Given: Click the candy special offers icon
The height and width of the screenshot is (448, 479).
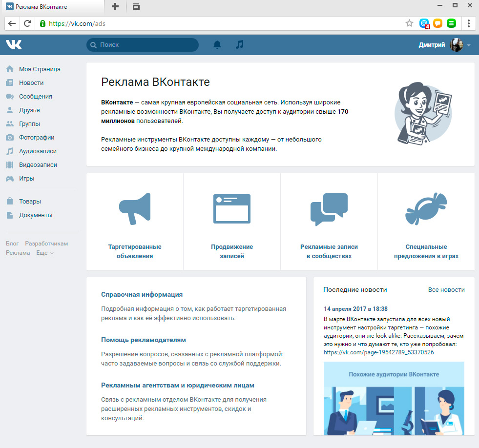Looking at the screenshot, I should (x=426, y=209).
